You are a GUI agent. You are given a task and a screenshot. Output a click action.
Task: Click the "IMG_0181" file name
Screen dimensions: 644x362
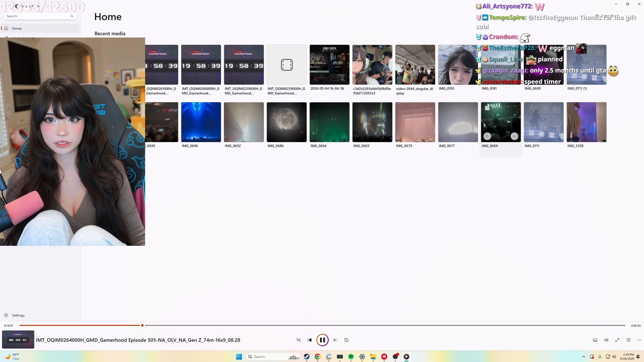489,88
